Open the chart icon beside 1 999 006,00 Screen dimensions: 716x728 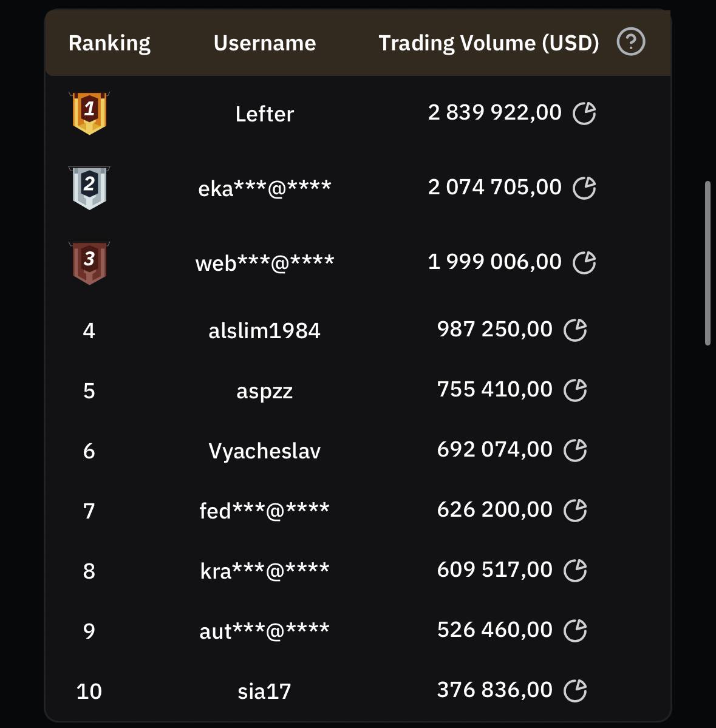pos(584,263)
